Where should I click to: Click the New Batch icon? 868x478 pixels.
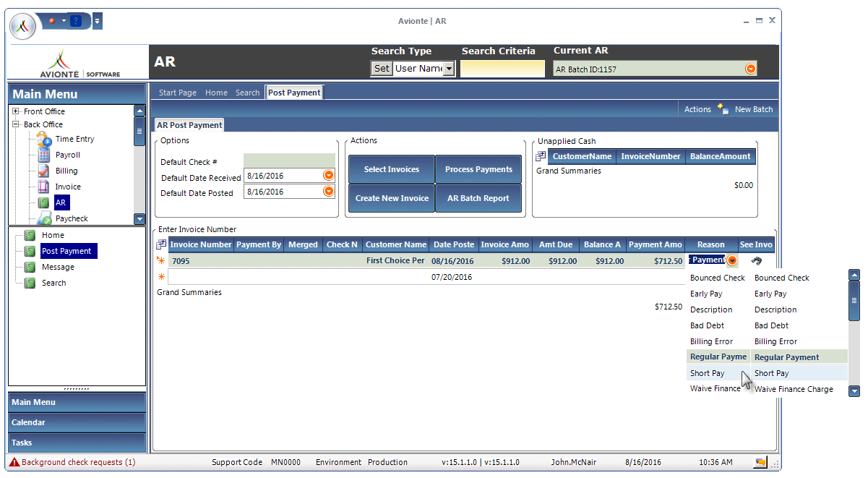(723, 109)
